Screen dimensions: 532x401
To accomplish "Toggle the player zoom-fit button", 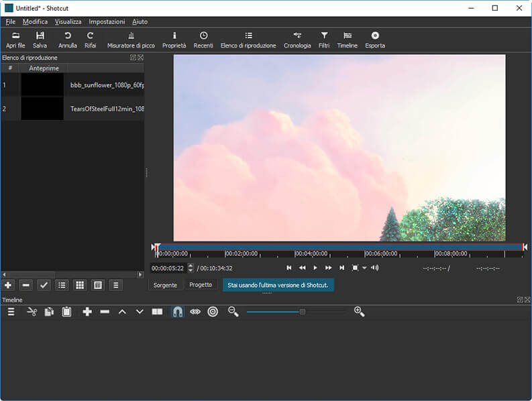I will click(x=355, y=268).
